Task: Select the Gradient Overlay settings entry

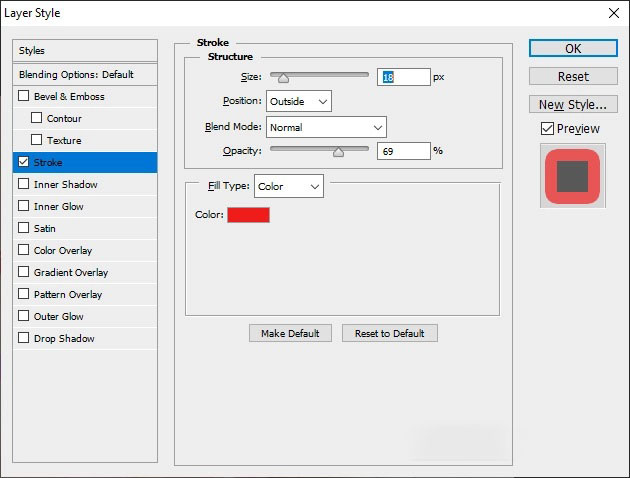Action: point(70,273)
